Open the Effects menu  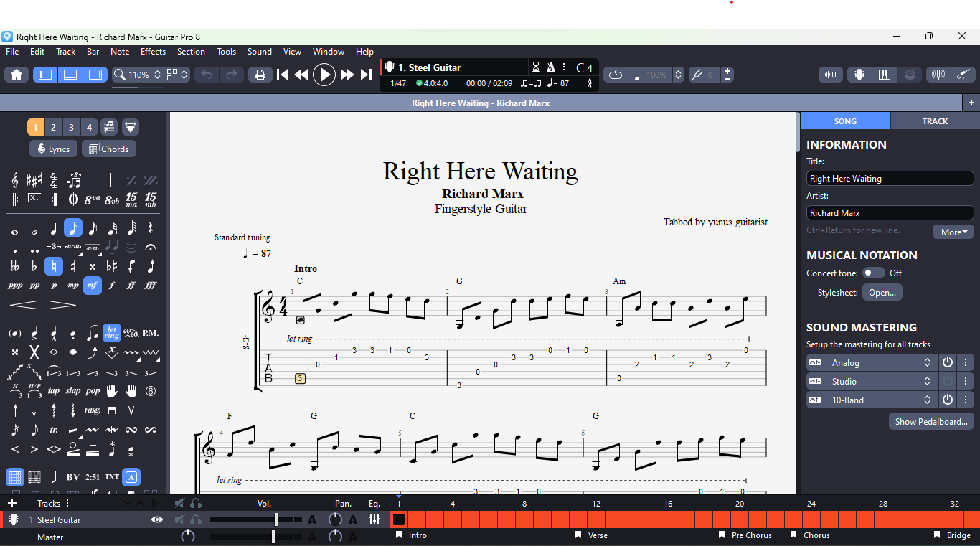(x=153, y=52)
